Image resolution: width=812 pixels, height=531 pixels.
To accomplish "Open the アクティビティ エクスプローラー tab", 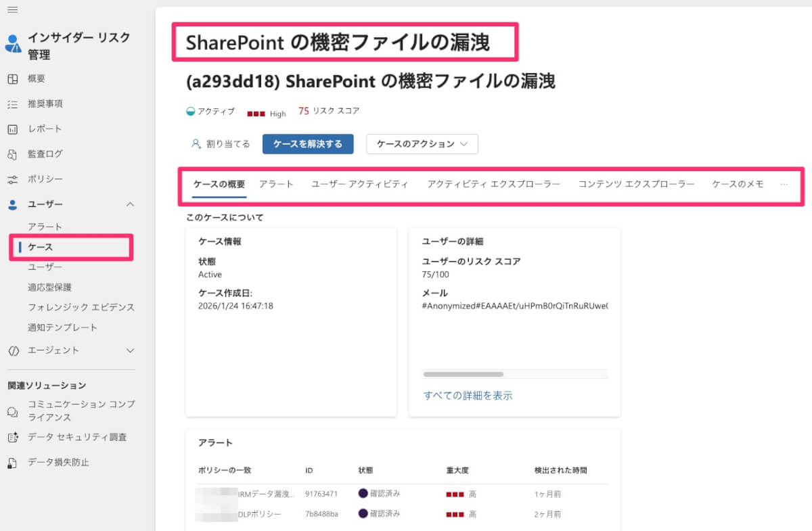I will (x=494, y=184).
